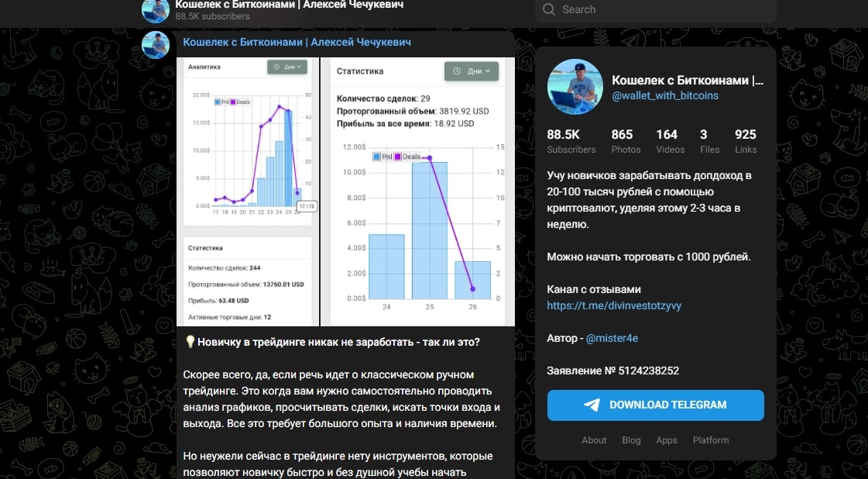868x479 pixels.
Task: Open the Статистика chart screenshot
Action: coord(418,191)
